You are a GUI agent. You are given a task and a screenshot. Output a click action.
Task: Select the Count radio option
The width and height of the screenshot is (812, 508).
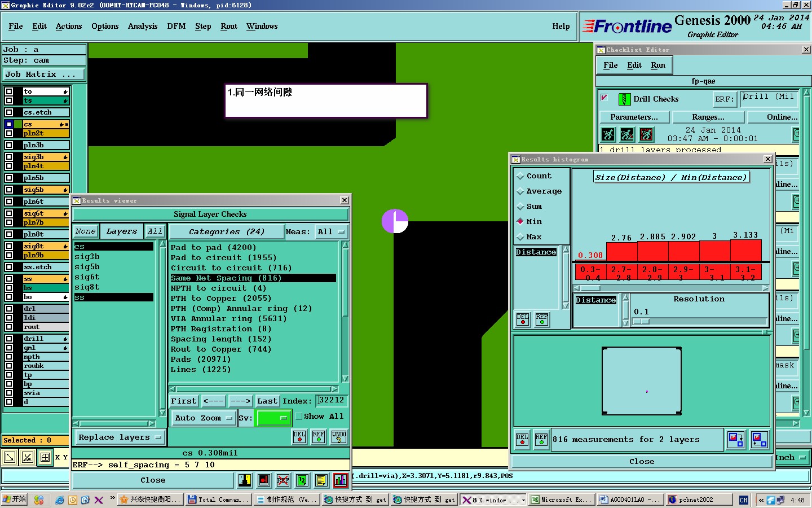520,176
